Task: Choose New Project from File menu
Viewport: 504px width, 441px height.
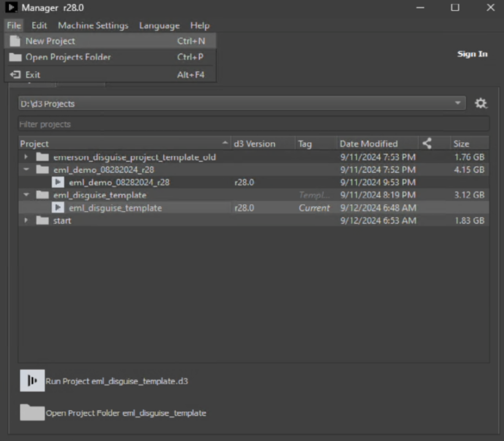Action: point(110,41)
